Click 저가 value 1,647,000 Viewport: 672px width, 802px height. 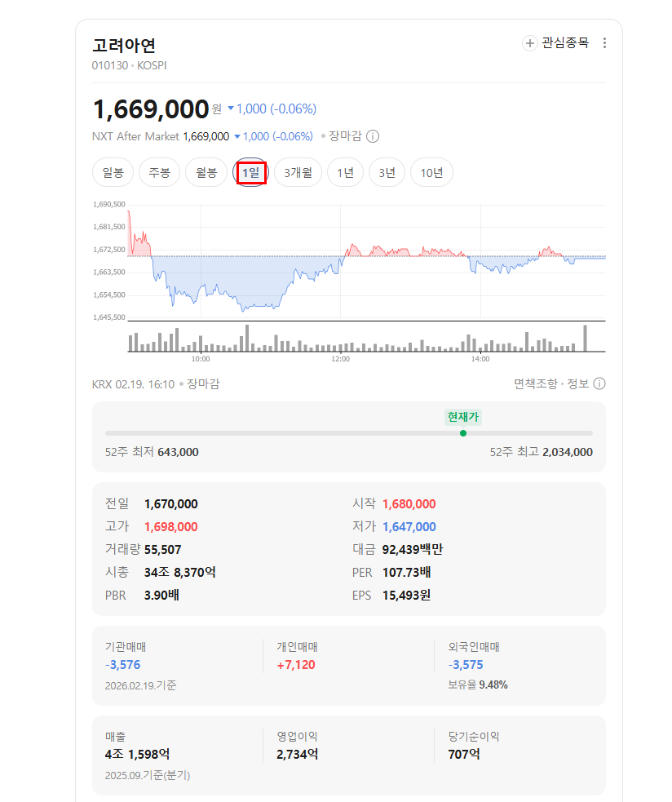409,527
